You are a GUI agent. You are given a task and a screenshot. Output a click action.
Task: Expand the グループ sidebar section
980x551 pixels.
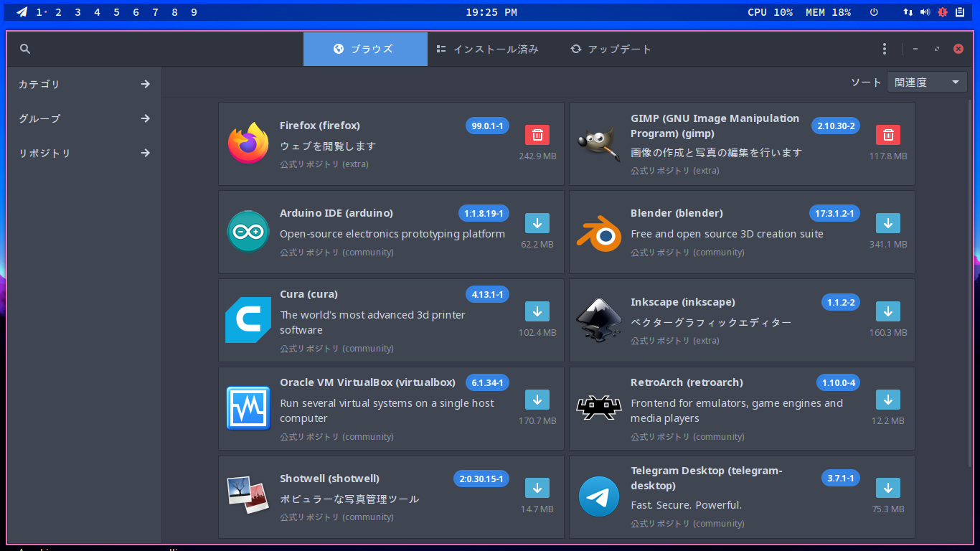tap(85, 118)
